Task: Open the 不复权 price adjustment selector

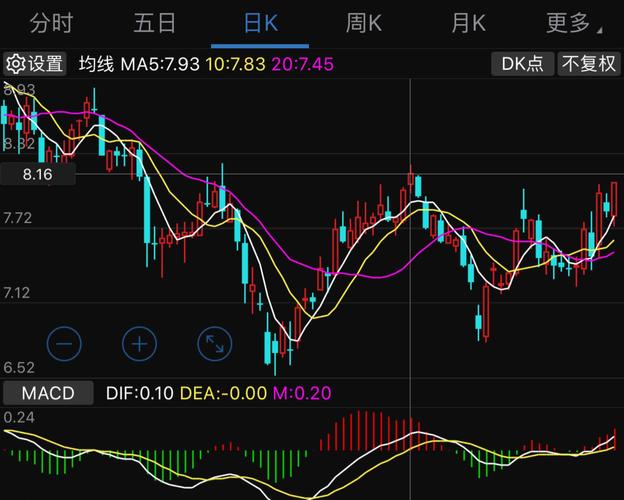Action: [x=589, y=64]
